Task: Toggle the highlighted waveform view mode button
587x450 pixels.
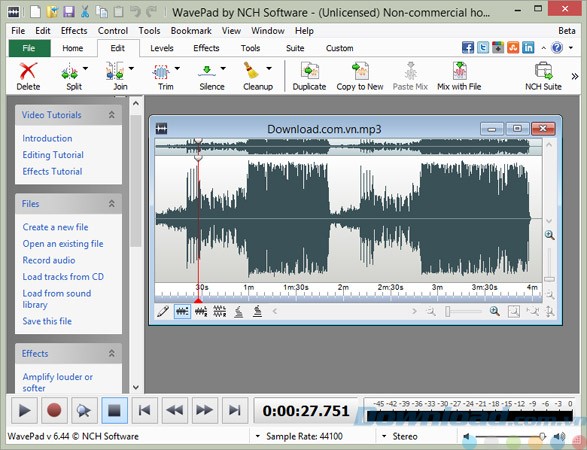Action: tap(182, 311)
